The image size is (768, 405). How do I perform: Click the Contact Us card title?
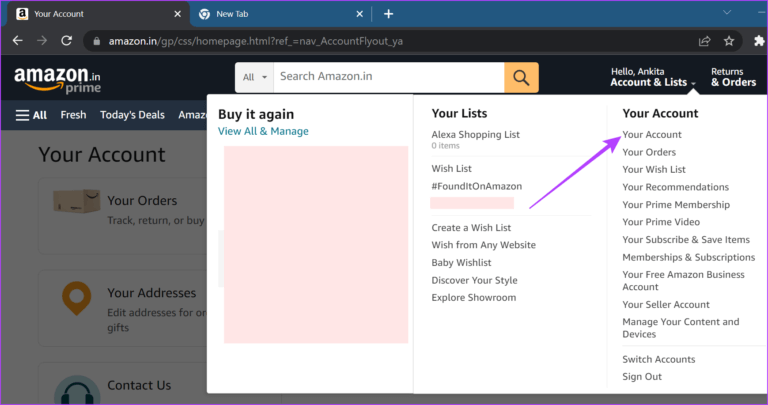click(139, 385)
